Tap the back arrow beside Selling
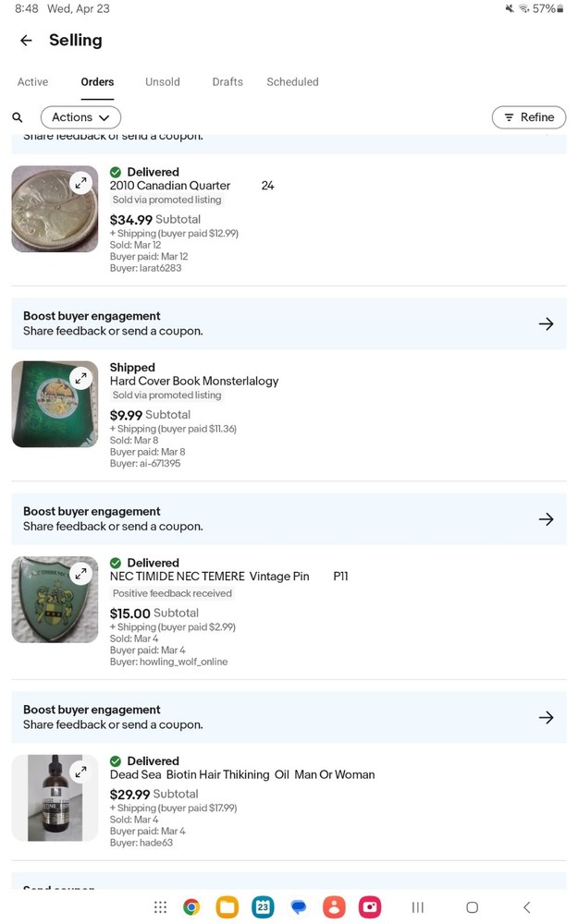This screenshot has width=578, height=924. click(x=26, y=41)
